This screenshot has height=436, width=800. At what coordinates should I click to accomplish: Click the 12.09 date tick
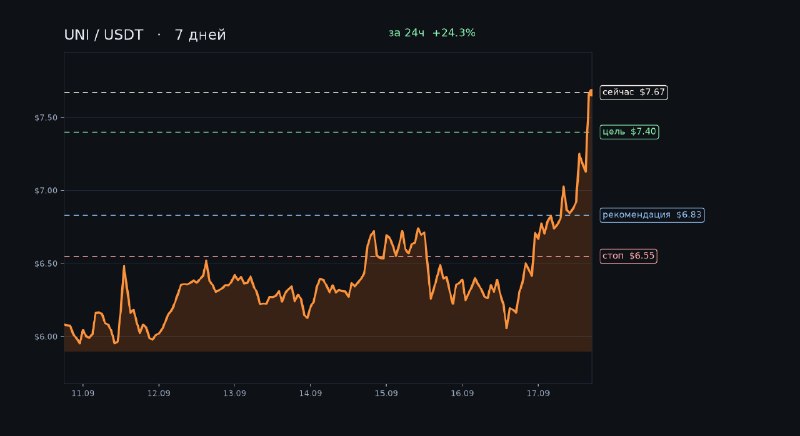(x=159, y=394)
